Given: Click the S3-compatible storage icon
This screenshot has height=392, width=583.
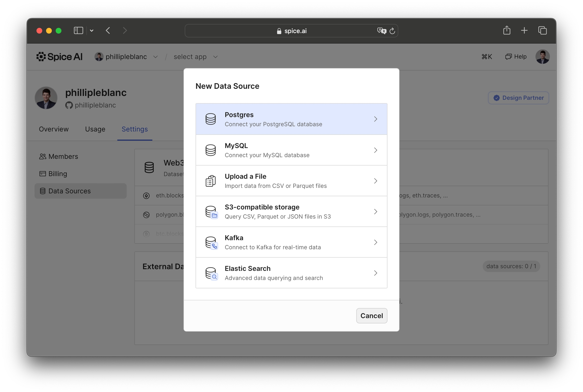Looking at the screenshot, I should pyautogui.click(x=211, y=212).
